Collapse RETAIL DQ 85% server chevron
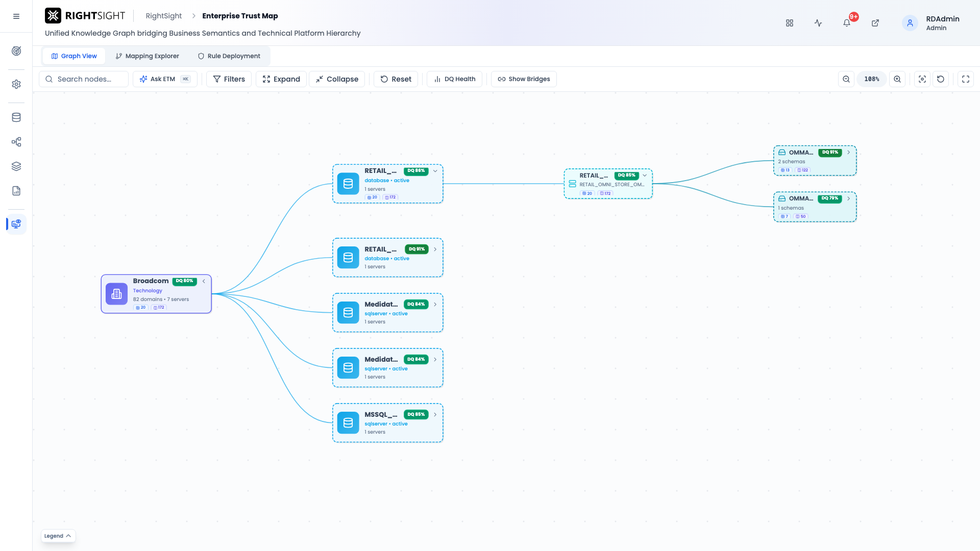 (645, 176)
